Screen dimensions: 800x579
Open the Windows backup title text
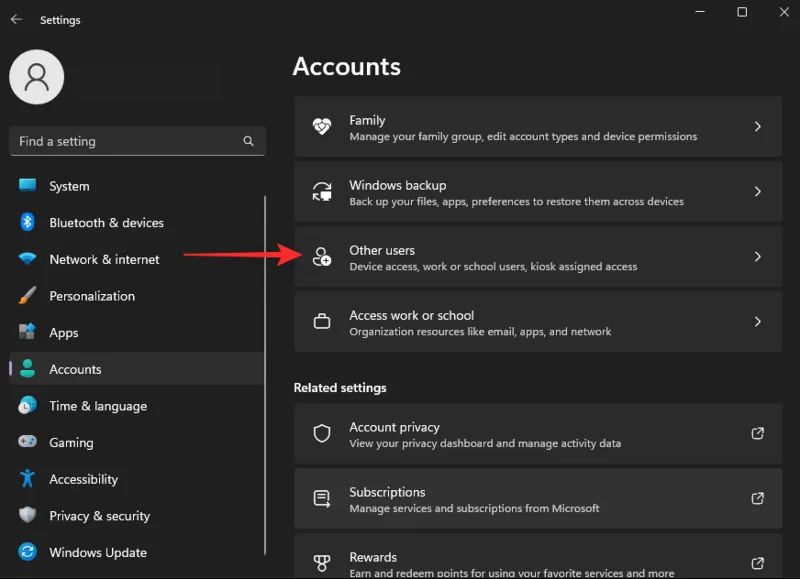pos(398,186)
